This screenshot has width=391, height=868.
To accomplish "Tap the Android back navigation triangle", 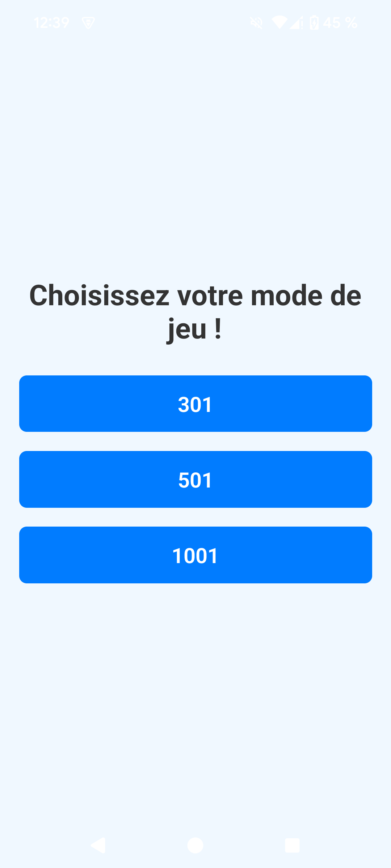I will tap(98, 845).
